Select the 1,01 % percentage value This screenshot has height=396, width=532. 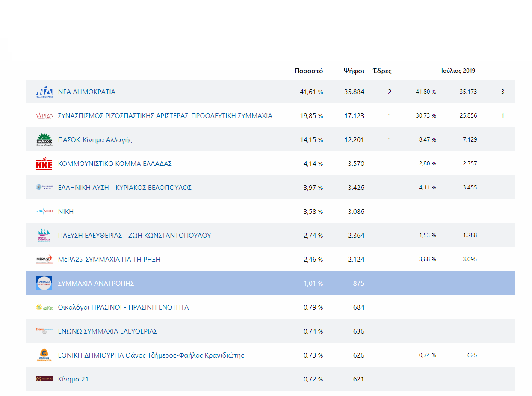click(313, 284)
